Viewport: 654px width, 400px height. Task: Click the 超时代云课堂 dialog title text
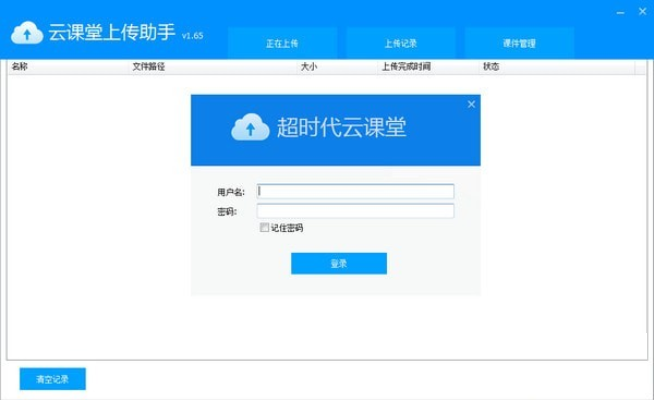click(341, 128)
